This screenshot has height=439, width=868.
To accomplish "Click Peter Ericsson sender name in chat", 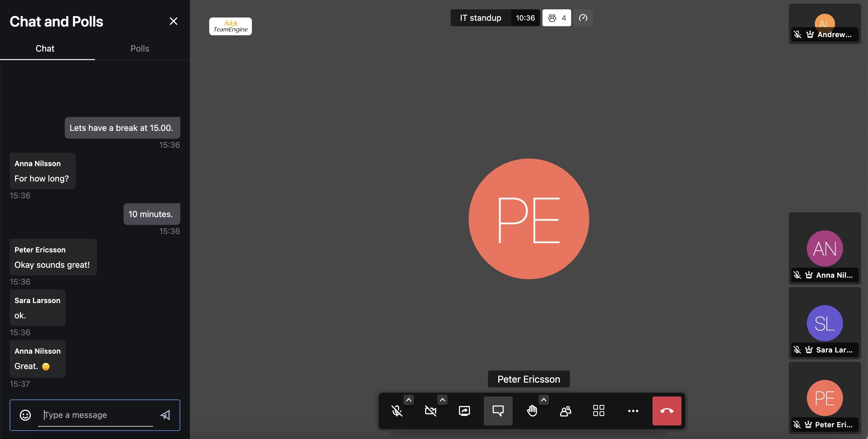I will point(40,250).
